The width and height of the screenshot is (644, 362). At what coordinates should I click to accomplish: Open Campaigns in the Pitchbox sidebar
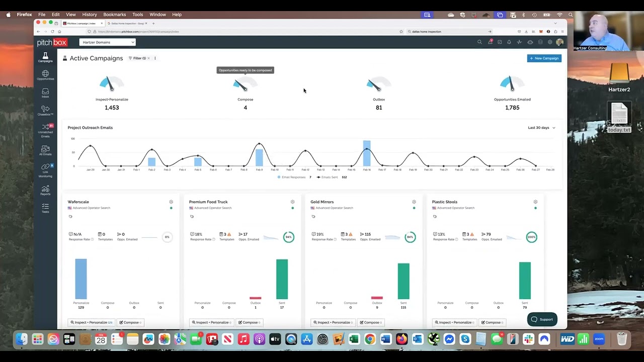tap(45, 57)
